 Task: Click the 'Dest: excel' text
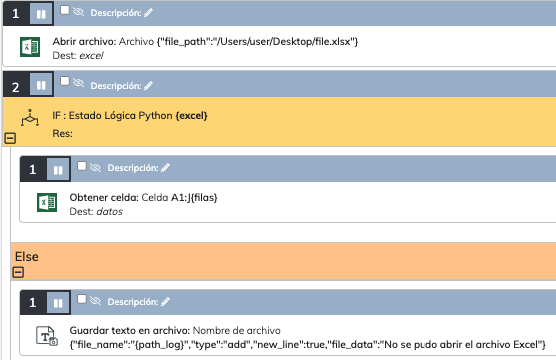[x=78, y=56]
